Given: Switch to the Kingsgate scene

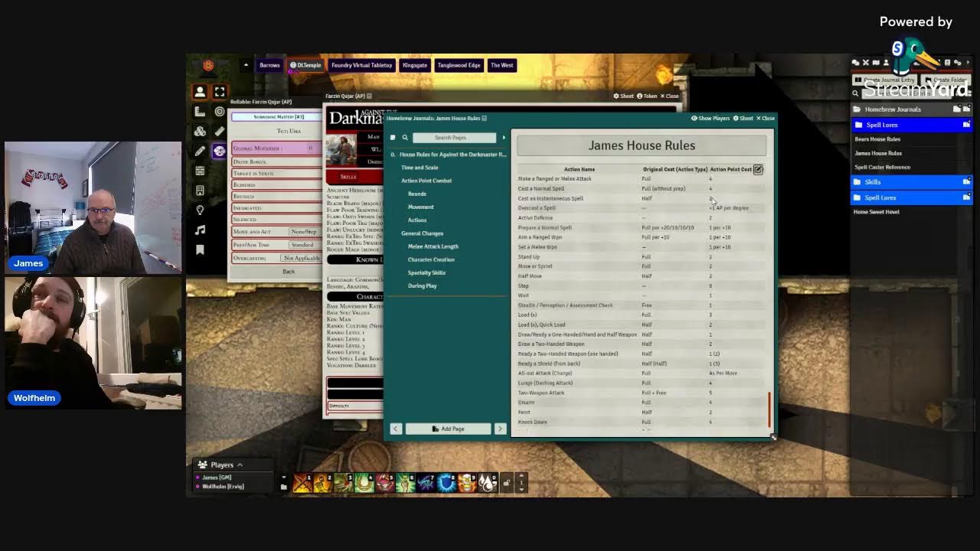Looking at the screenshot, I should (x=414, y=65).
